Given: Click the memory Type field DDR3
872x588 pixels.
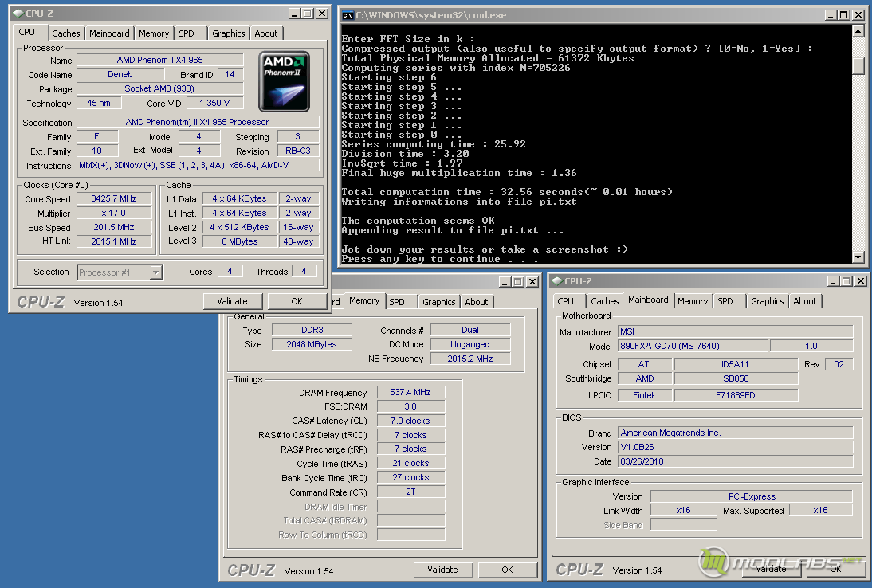Looking at the screenshot, I should 312,330.
